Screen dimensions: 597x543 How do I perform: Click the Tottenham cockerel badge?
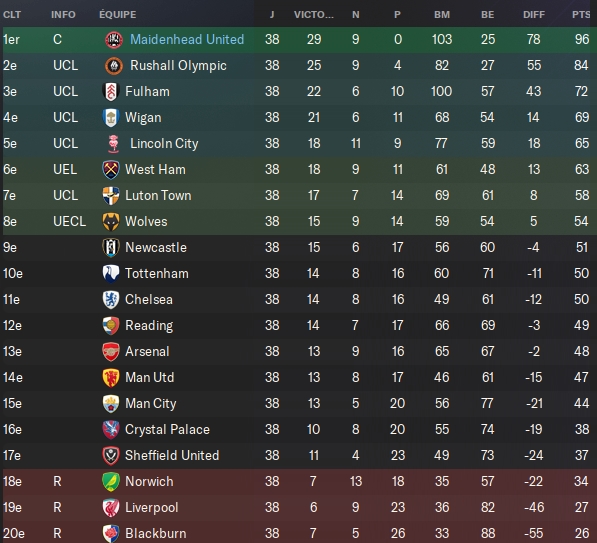click(x=111, y=274)
